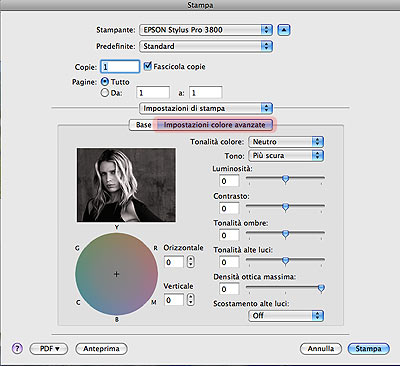Open the Predefinite Standard dropdown
This screenshot has height=366, width=400.
206,46
